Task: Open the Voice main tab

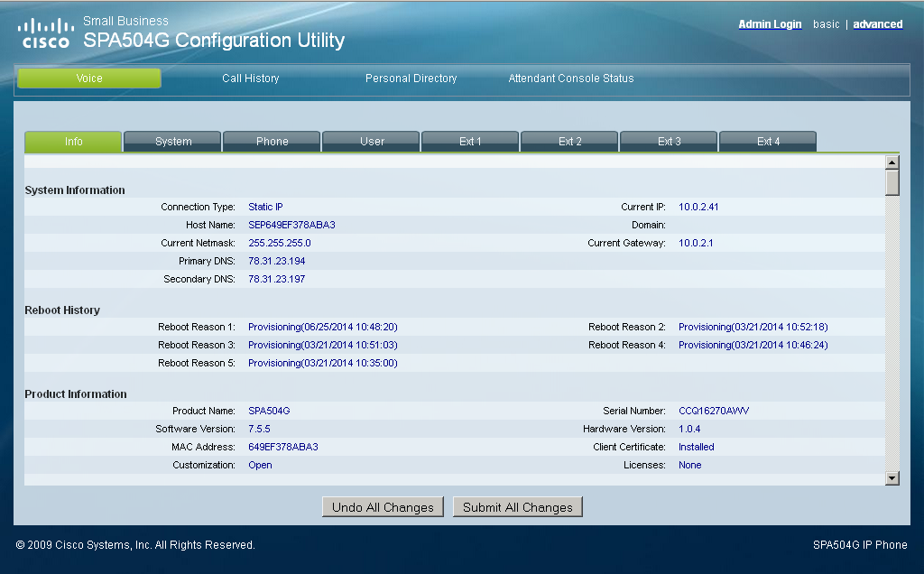Action: click(89, 79)
